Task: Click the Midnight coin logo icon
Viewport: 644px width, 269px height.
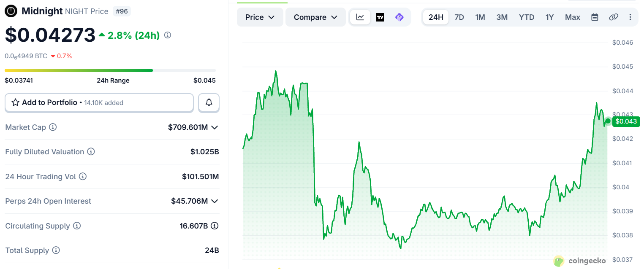Action: coord(11,11)
